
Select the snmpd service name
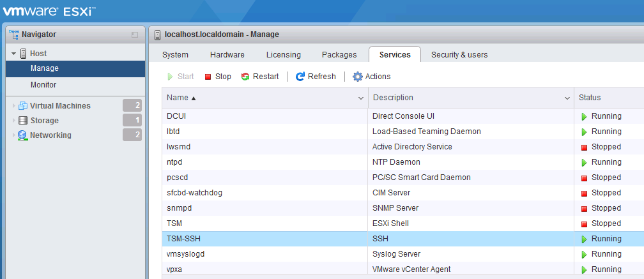(180, 208)
